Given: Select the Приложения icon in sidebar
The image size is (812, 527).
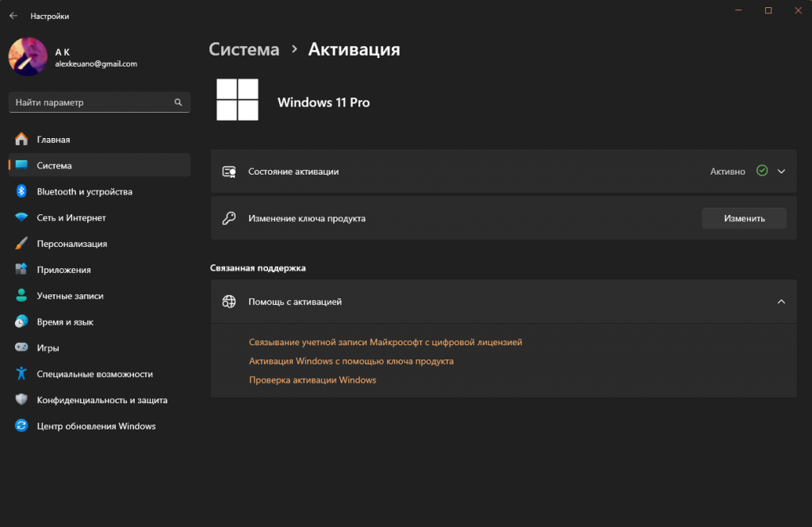Looking at the screenshot, I should tap(21, 270).
